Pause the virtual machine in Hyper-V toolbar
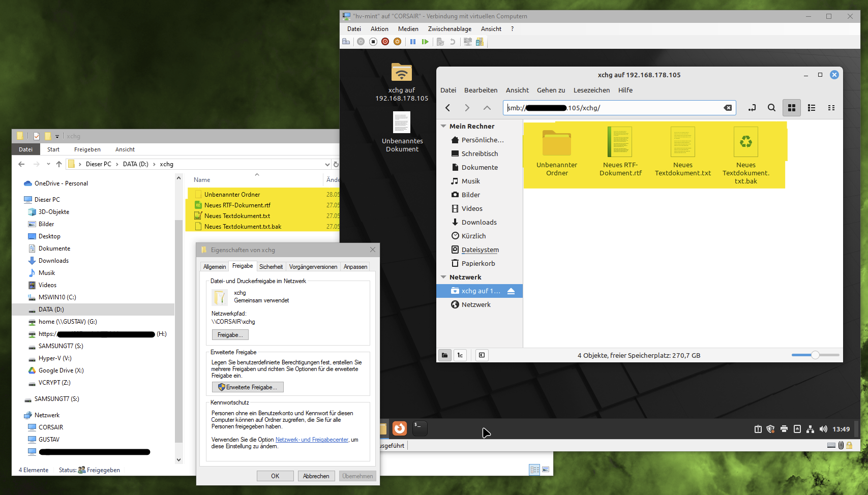This screenshot has height=495, width=868. [413, 42]
